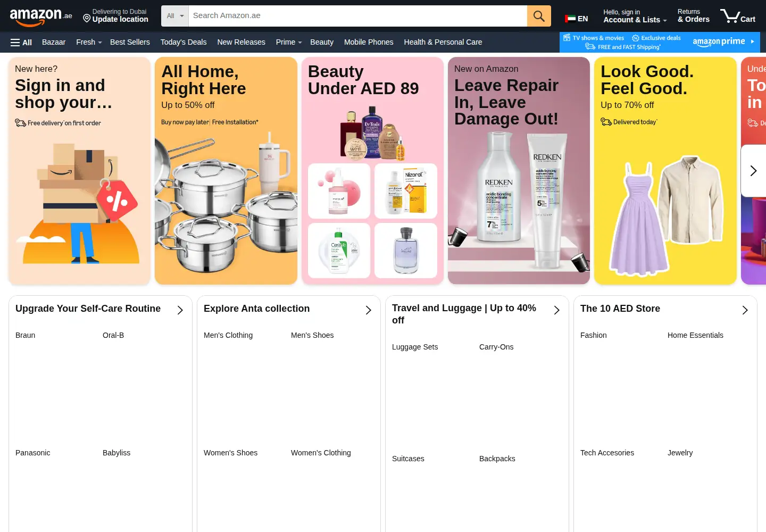Click the orange search magnifier button
Screen dimensions: 766x532
(539, 16)
